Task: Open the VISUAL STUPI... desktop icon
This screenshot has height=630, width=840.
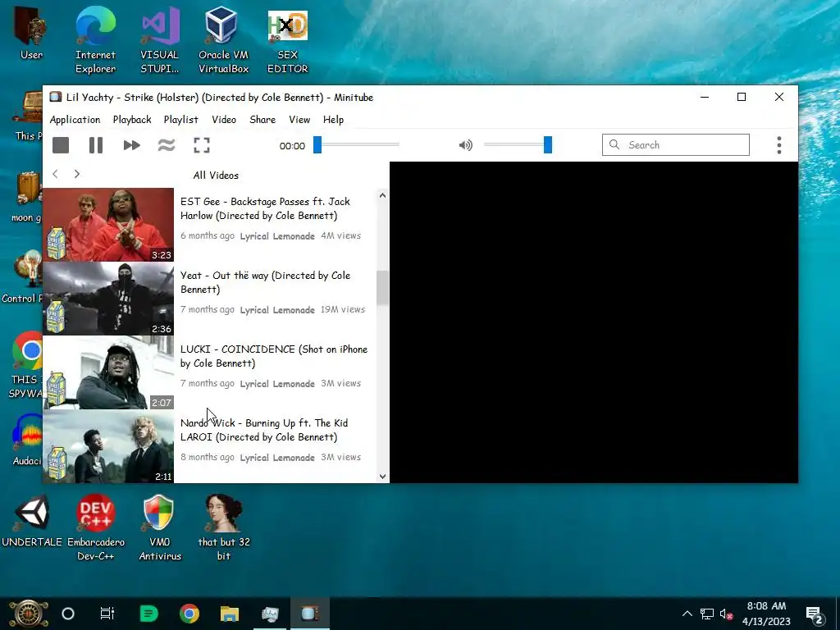Action: click(160, 40)
